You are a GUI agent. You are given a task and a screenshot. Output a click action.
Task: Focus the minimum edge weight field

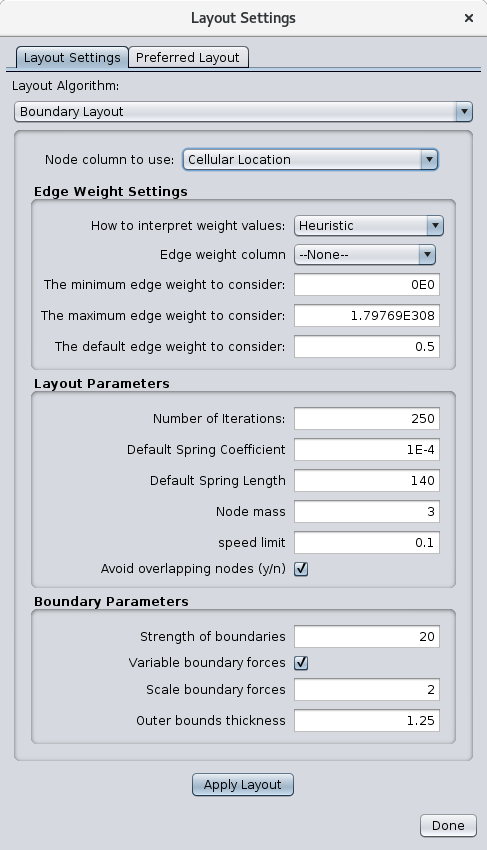pos(367,285)
